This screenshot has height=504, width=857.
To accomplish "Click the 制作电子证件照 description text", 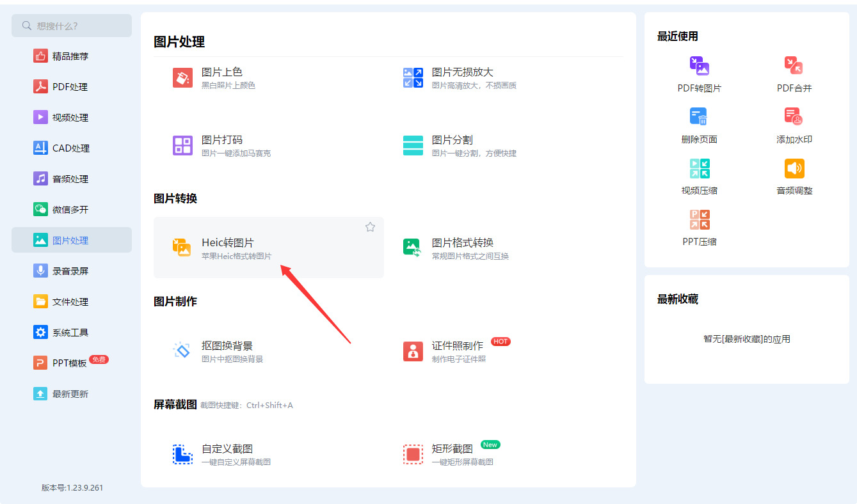I will click(459, 359).
